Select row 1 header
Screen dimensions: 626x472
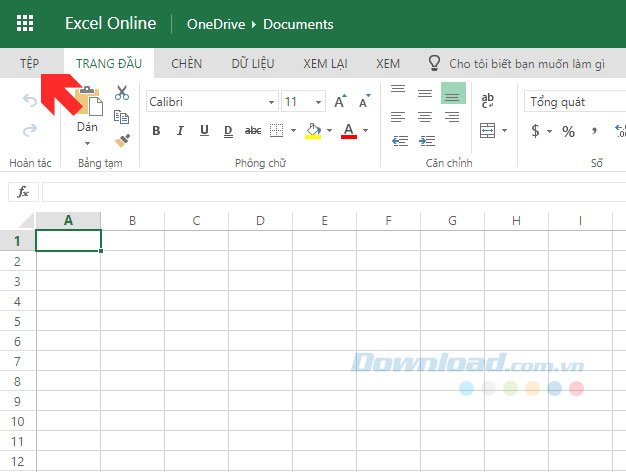(18, 241)
